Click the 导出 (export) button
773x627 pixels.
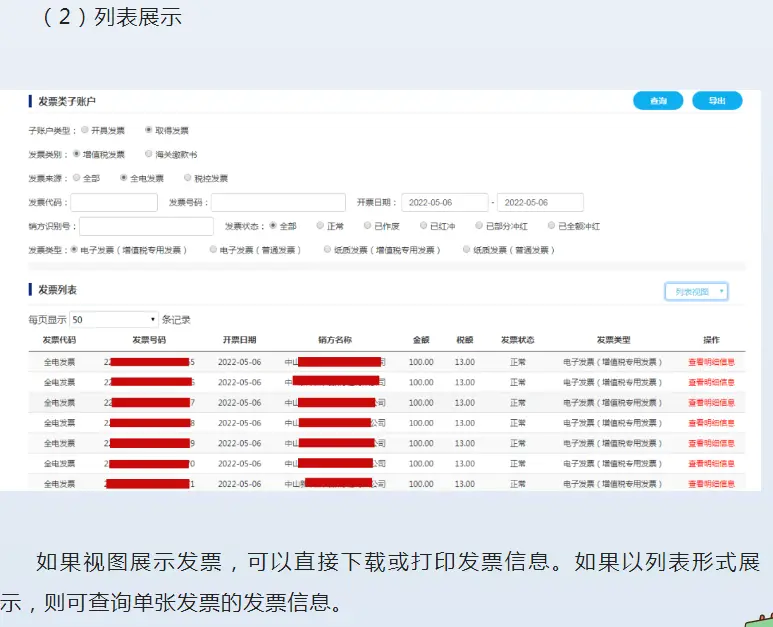coord(717,101)
